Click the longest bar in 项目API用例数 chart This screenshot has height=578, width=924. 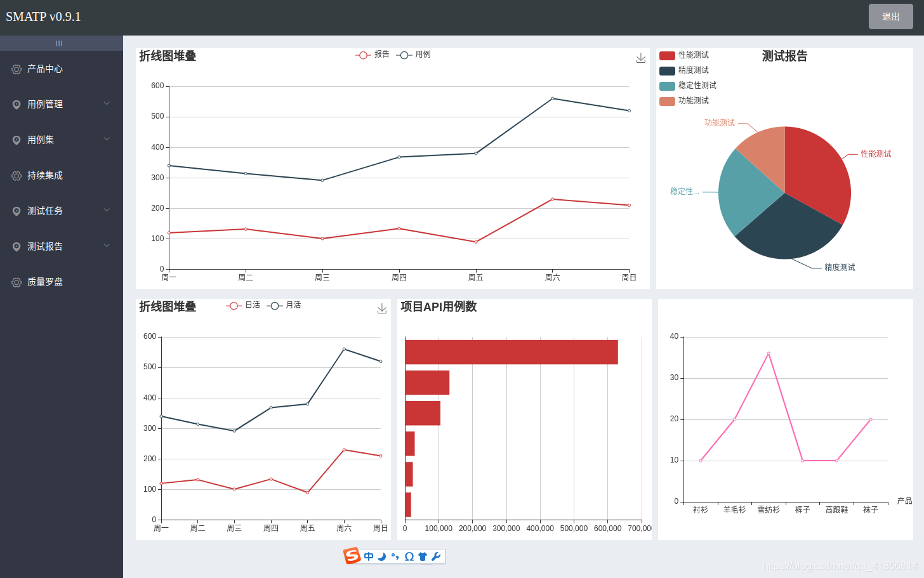point(511,352)
